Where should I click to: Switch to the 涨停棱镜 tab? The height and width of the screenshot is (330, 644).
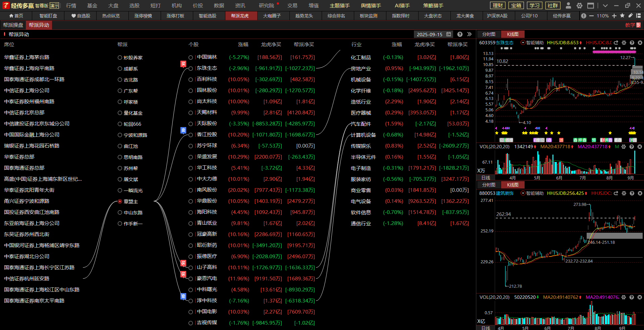[143, 16]
